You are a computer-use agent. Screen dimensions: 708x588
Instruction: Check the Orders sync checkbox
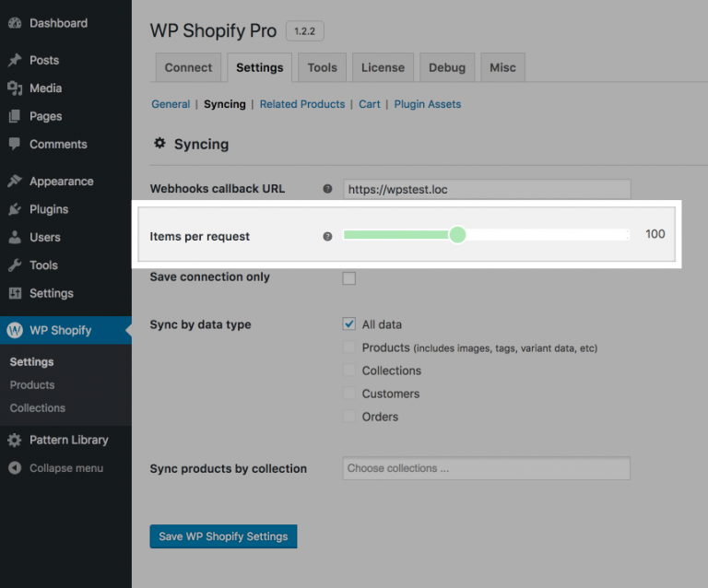[x=349, y=416]
